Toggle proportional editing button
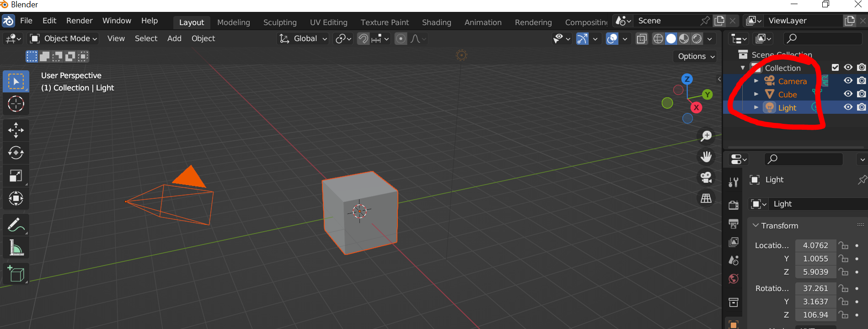This screenshot has height=329, width=868. pos(401,39)
